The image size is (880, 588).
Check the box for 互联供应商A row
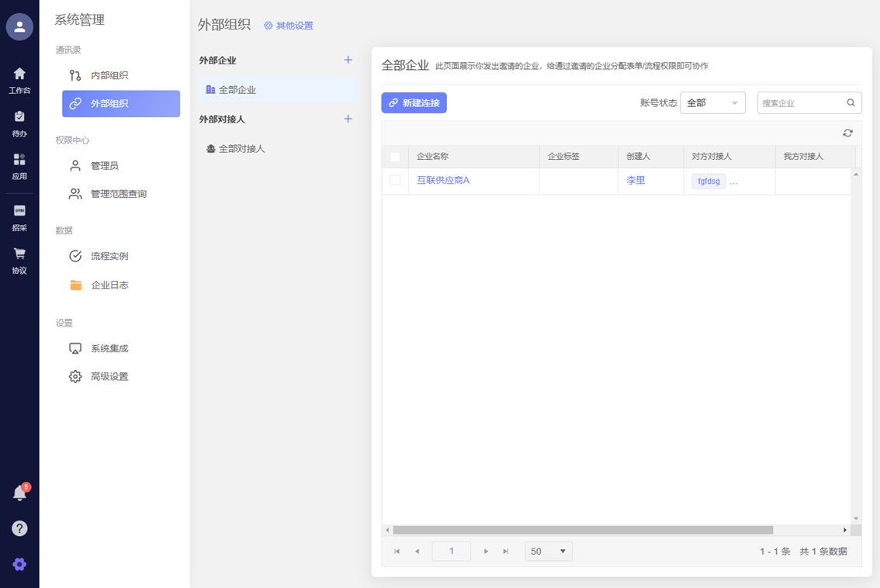[x=395, y=181]
